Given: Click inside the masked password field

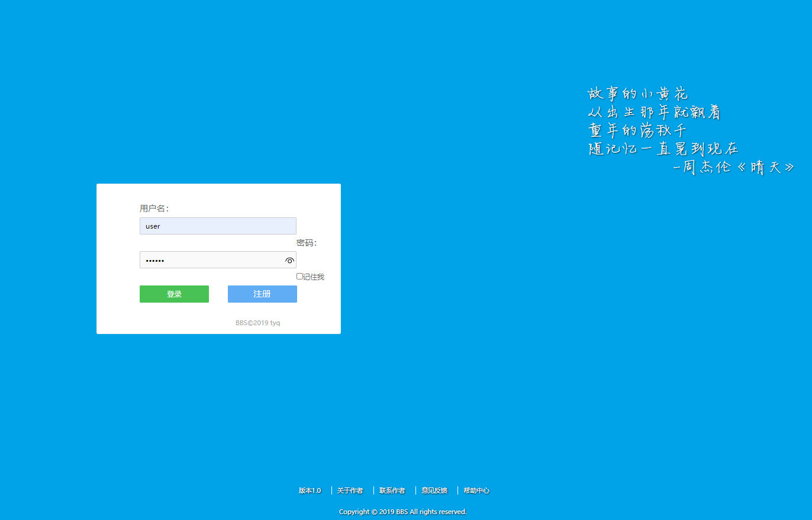Looking at the screenshot, I should point(213,260).
